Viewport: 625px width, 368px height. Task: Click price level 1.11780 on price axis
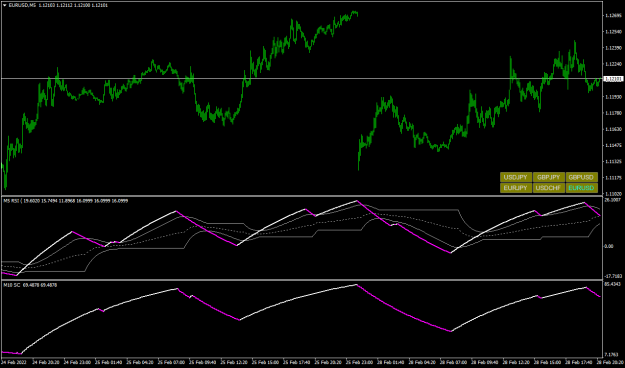(x=613, y=113)
